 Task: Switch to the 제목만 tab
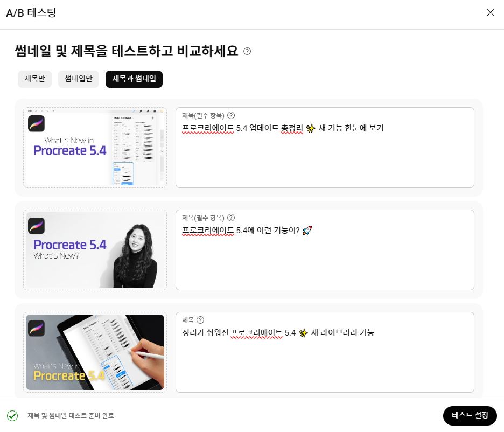[34, 79]
